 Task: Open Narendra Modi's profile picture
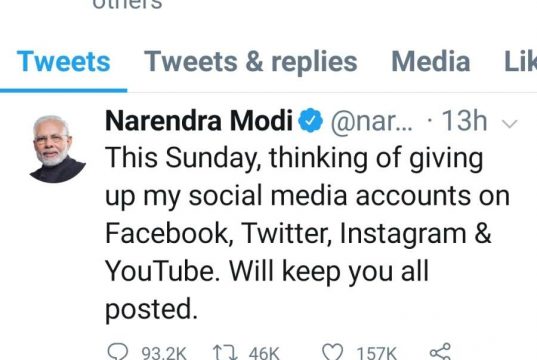[x=58, y=149]
